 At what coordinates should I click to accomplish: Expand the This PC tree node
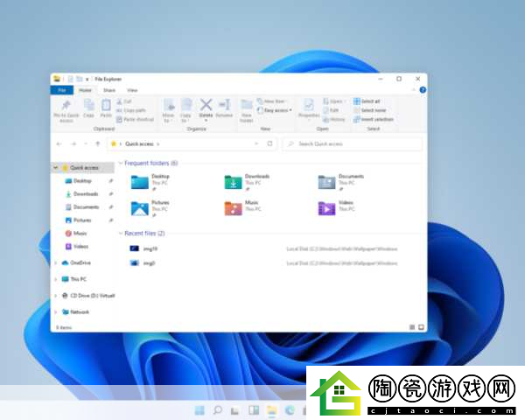pyautogui.click(x=56, y=279)
